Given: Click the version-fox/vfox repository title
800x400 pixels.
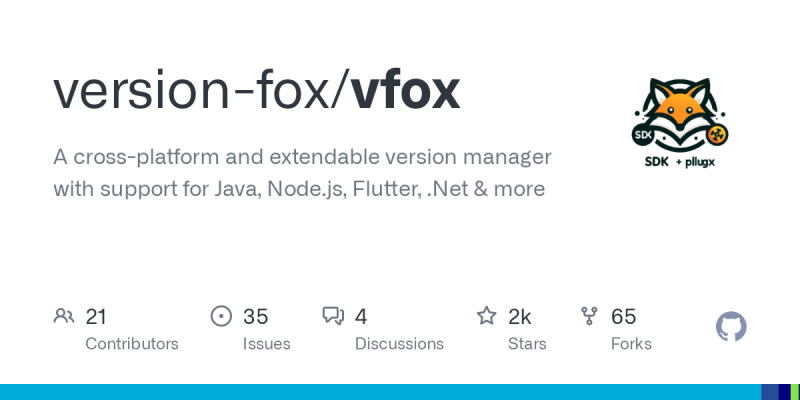Looking at the screenshot, I should [x=256, y=91].
